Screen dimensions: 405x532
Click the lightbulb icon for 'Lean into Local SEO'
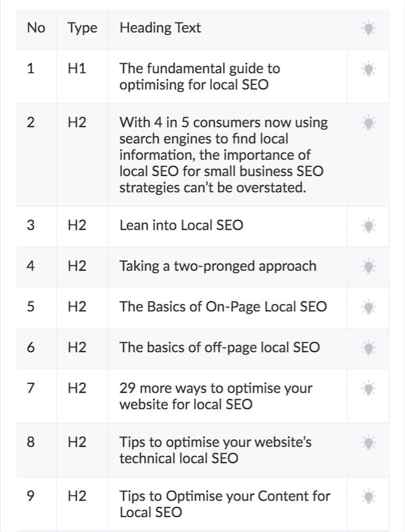(369, 226)
